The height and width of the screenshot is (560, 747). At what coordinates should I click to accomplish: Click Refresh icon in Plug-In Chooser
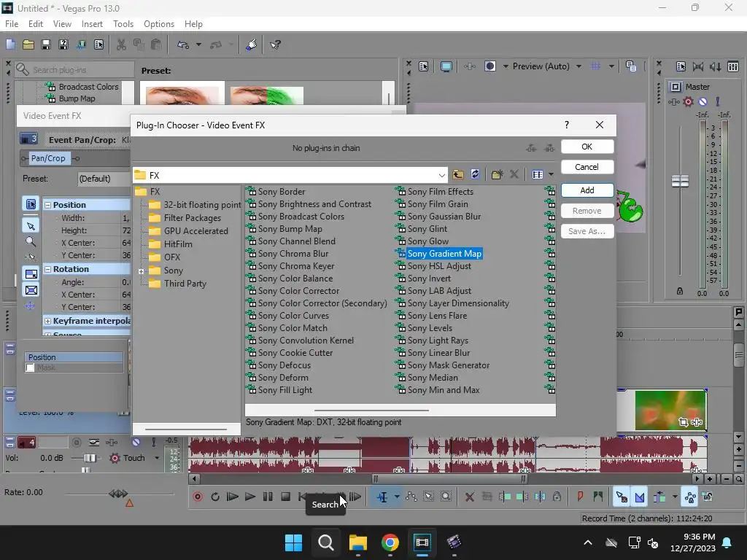tap(475, 175)
